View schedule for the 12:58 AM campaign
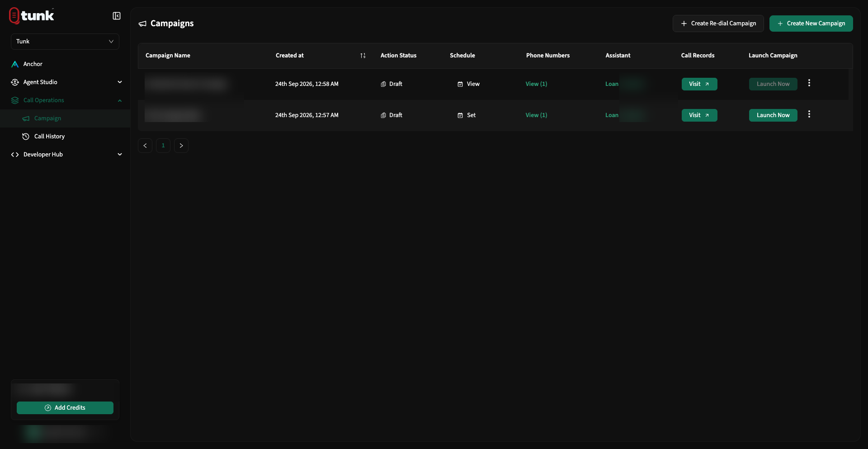This screenshot has height=449, width=868. 468,84
